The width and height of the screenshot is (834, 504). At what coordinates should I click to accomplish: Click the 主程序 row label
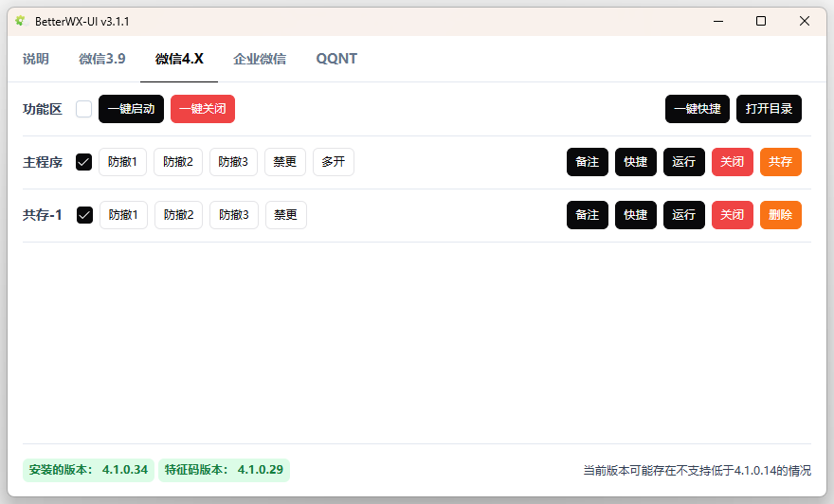click(x=43, y=162)
